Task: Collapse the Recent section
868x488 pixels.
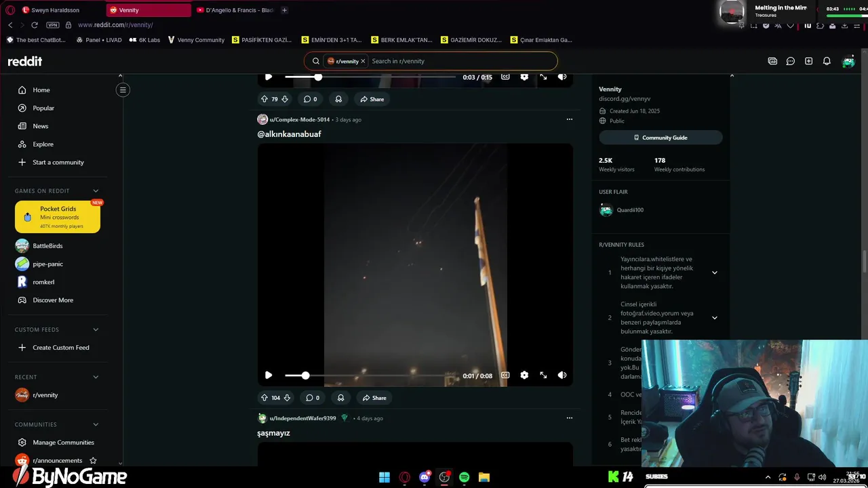Action: (96, 377)
